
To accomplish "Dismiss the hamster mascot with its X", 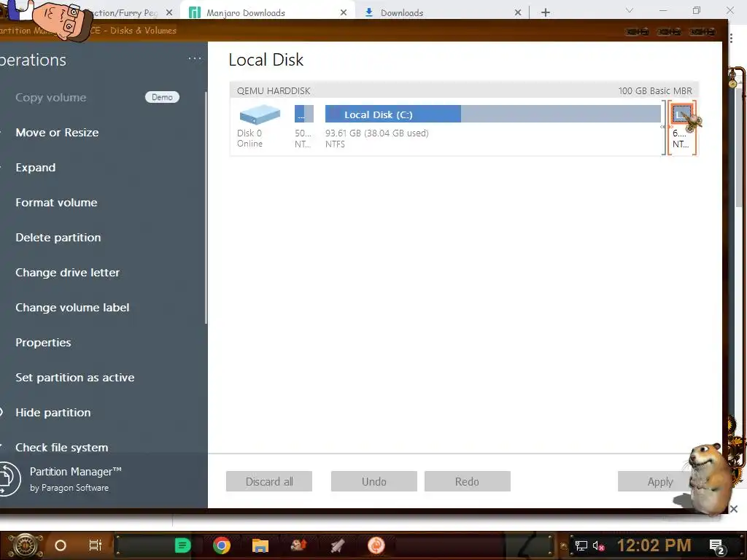I will coord(734,509).
